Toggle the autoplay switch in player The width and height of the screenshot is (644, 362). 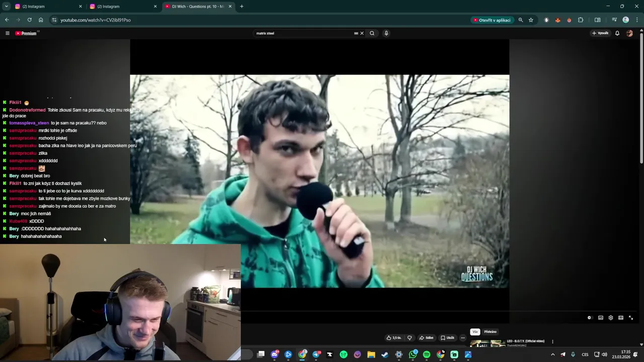590,318
